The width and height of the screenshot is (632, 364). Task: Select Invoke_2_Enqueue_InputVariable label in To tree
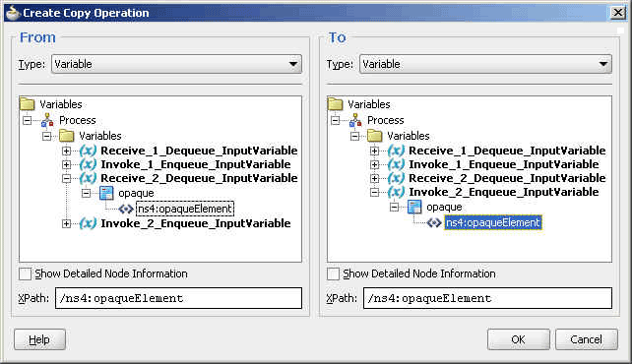(503, 192)
